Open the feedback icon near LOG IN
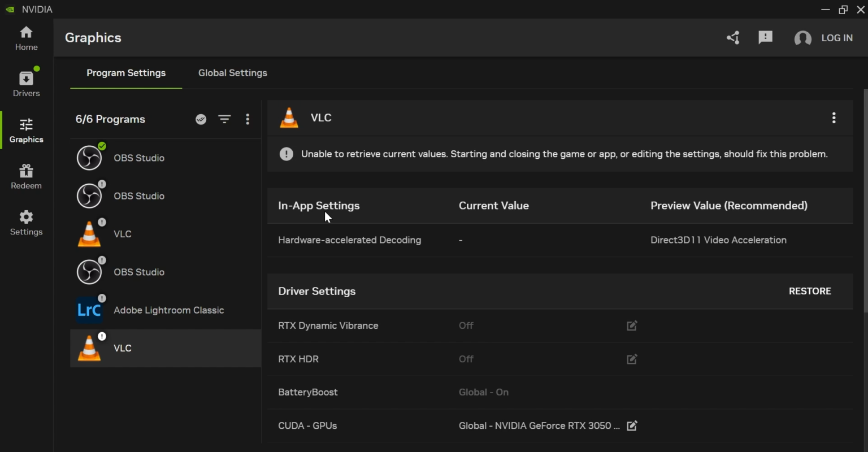The height and width of the screenshot is (452, 868). [766, 37]
